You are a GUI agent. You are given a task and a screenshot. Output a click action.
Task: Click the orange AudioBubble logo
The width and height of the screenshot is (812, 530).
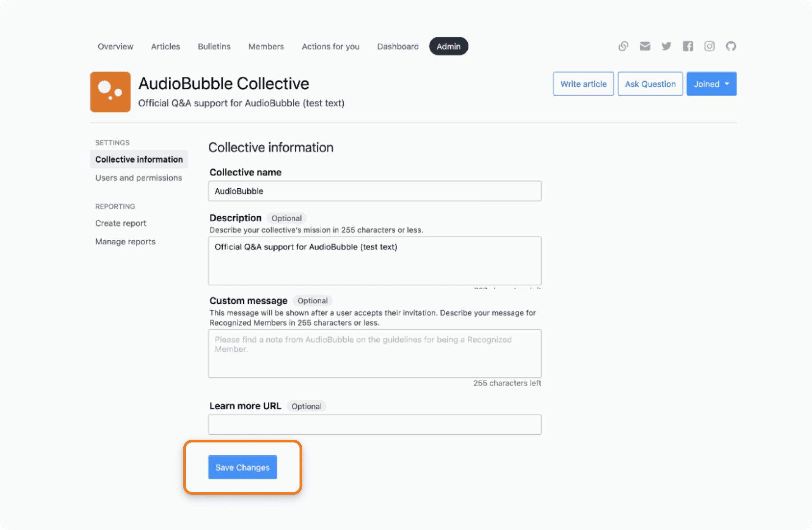(x=111, y=92)
